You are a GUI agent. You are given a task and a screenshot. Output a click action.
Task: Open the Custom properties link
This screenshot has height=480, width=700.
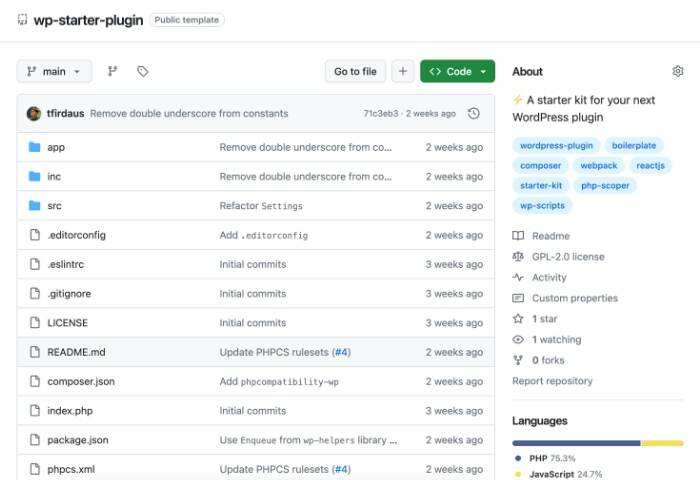(575, 298)
